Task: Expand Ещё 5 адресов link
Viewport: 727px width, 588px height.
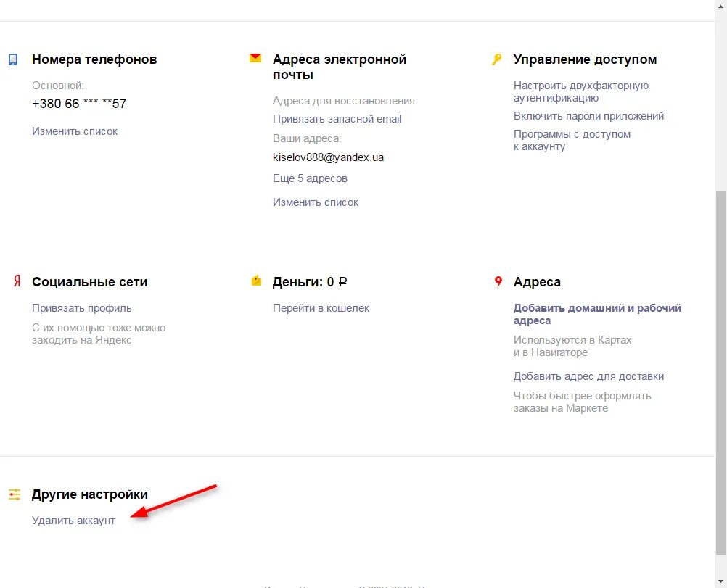Action: click(310, 178)
